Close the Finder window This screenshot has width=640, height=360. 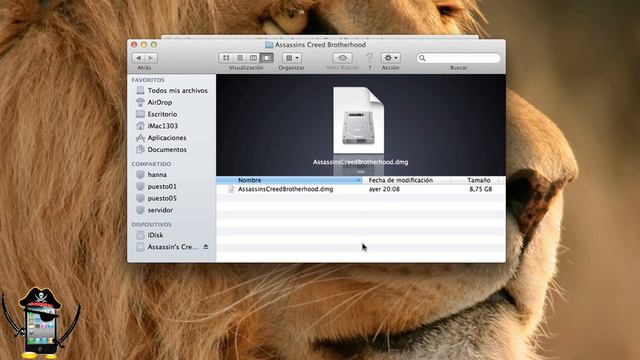click(134, 44)
